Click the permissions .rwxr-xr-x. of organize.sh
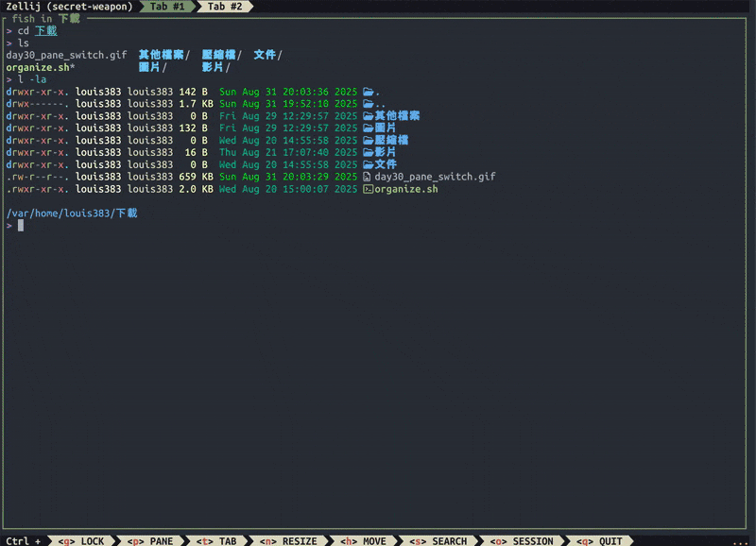 coord(38,189)
